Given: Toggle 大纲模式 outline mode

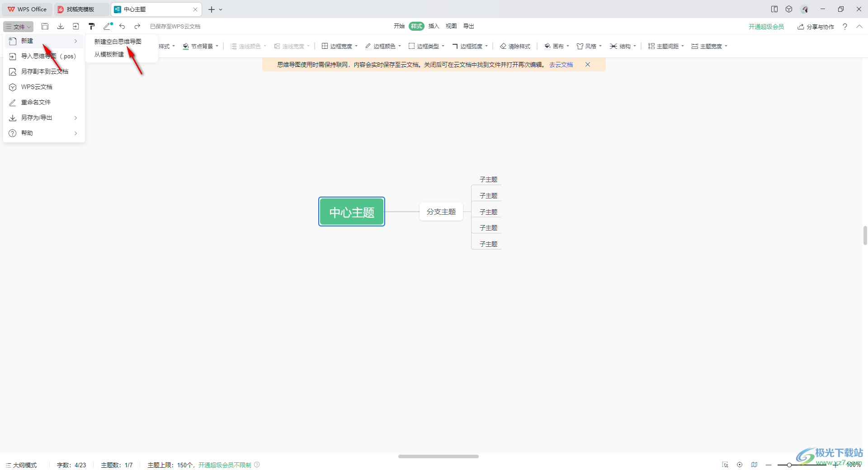Looking at the screenshot, I should click(21, 465).
